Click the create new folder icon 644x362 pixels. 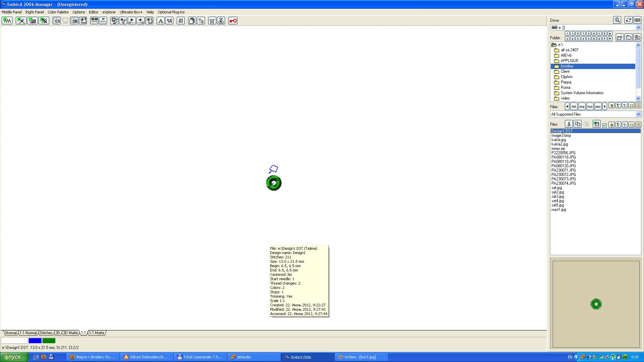(x=620, y=38)
